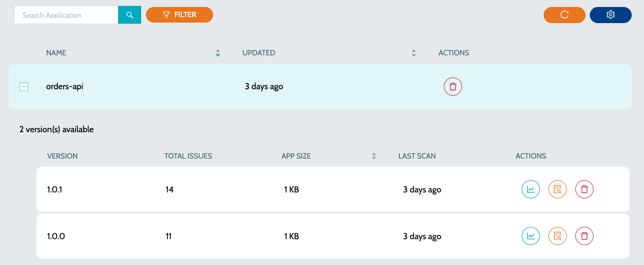The image size is (644, 265).
Task: Click orders-api updated '3 days ago'
Action: point(264,86)
